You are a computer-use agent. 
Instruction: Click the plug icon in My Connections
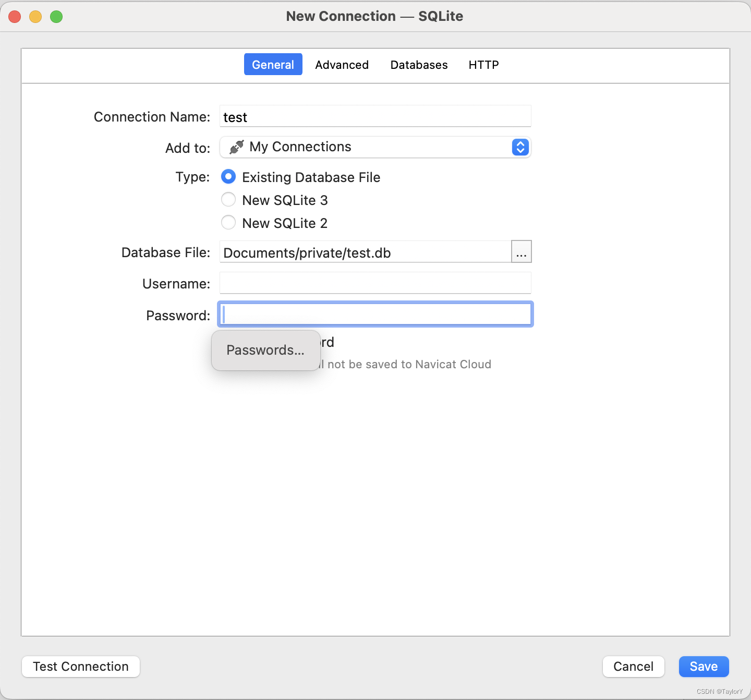236,147
